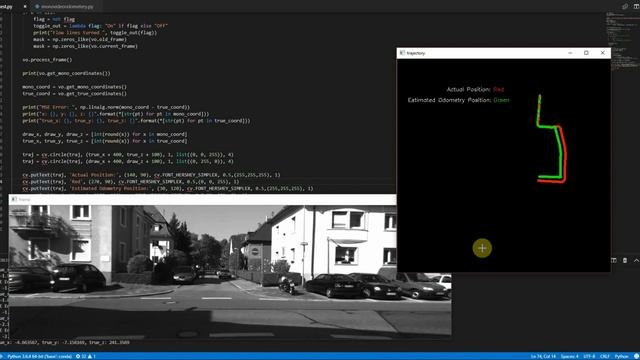Click the kill terminal trash icon
The width and height of the screenshot is (640, 360).
[x=625, y=260]
